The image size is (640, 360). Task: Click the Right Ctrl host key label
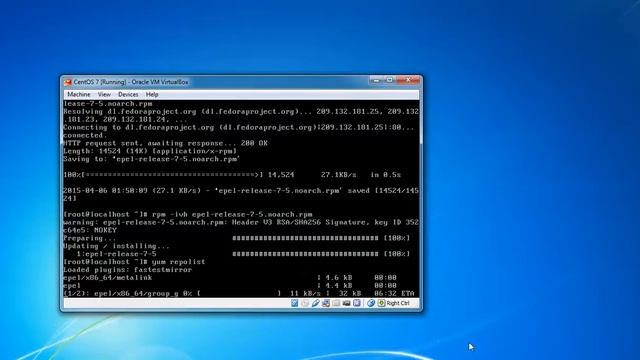point(398,303)
